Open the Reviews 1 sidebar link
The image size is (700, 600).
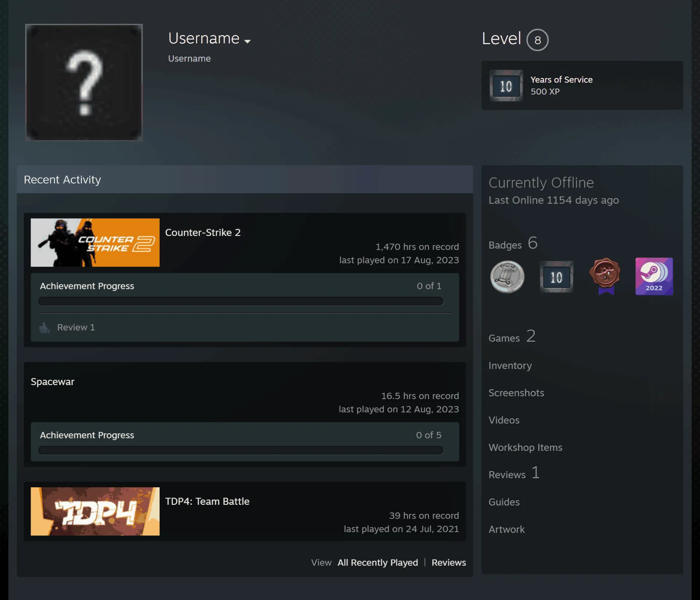tap(514, 473)
